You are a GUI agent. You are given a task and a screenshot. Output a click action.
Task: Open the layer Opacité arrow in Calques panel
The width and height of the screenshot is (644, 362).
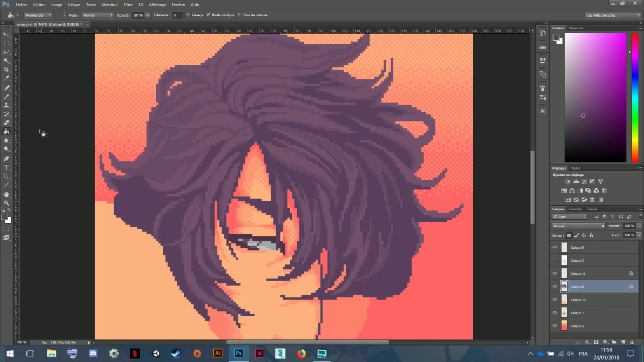(x=639, y=226)
